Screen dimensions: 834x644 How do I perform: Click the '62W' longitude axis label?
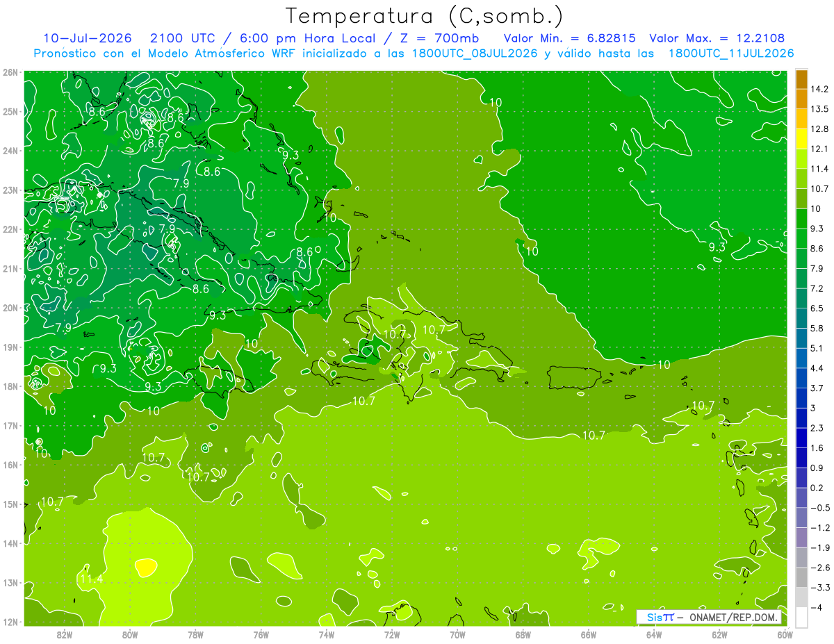coord(719,635)
